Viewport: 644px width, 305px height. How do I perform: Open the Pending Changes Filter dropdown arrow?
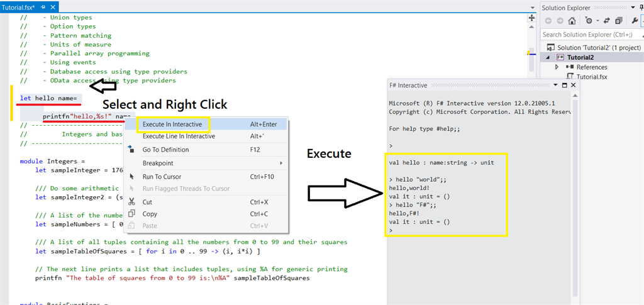click(597, 21)
